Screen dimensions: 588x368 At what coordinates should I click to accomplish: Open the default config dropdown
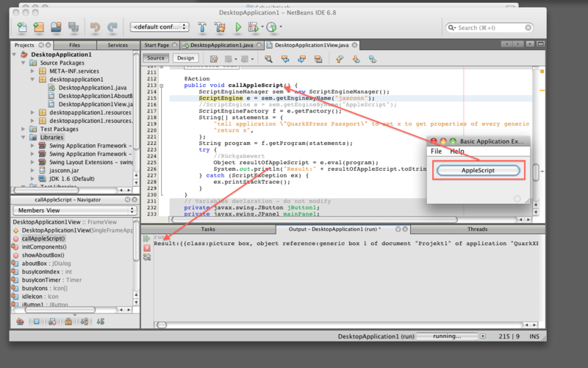click(160, 27)
